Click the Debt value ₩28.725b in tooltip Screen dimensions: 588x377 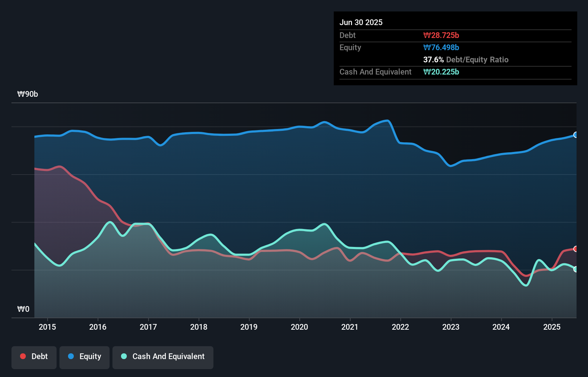click(441, 35)
